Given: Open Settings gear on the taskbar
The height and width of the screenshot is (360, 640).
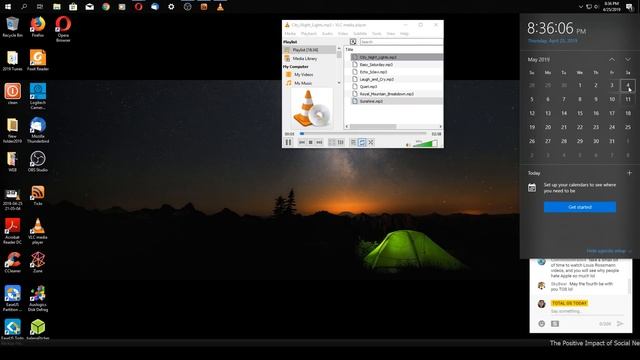Looking at the screenshot, I should [171, 7].
